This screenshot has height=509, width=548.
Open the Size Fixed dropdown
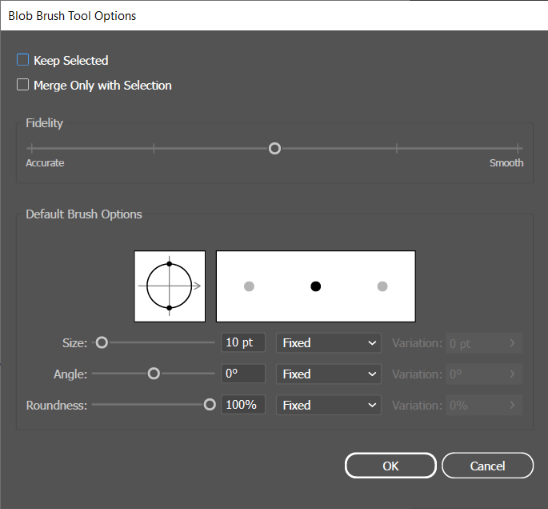coord(329,343)
